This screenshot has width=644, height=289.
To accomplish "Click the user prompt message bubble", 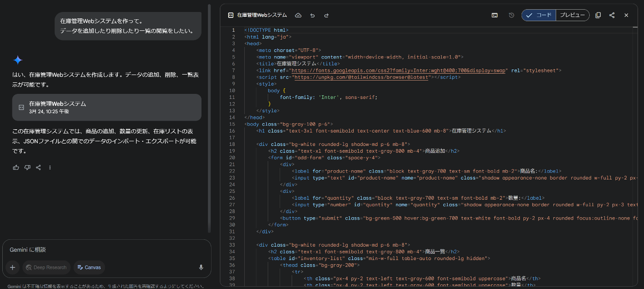I will [x=128, y=26].
